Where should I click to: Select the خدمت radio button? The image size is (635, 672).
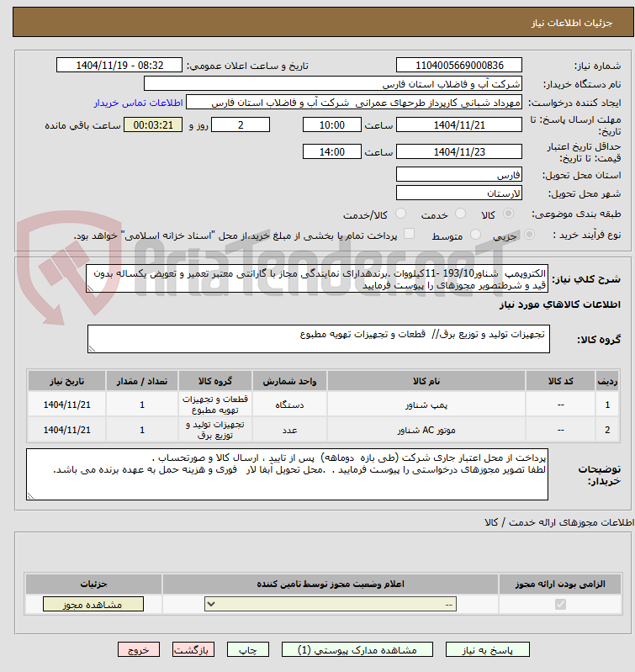pyautogui.click(x=460, y=214)
